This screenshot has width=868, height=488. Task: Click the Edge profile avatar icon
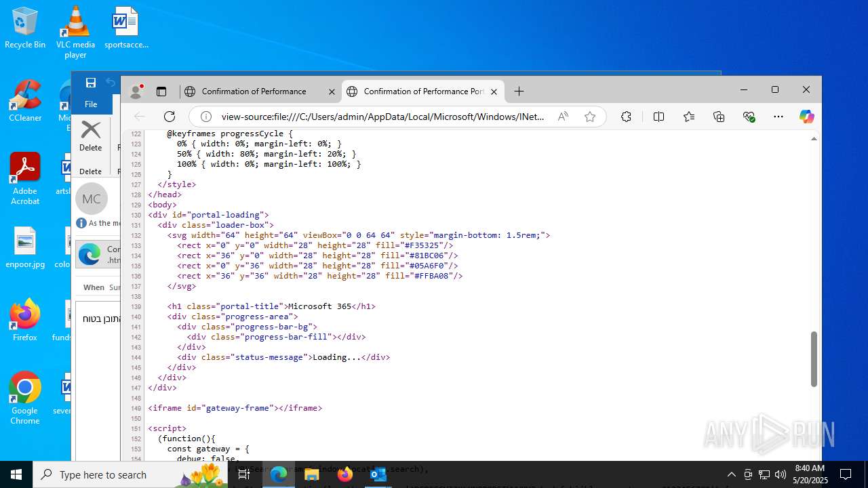[x=136, y=91]
